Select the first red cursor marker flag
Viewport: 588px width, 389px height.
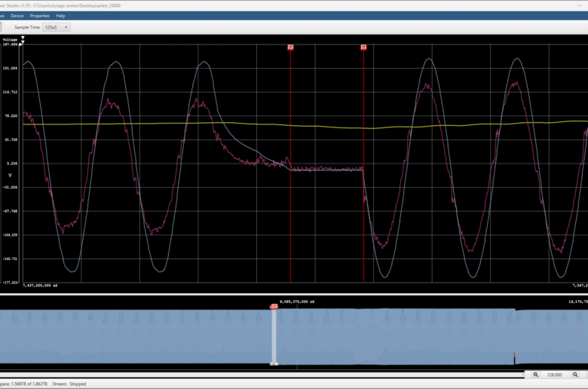[291, 47]
